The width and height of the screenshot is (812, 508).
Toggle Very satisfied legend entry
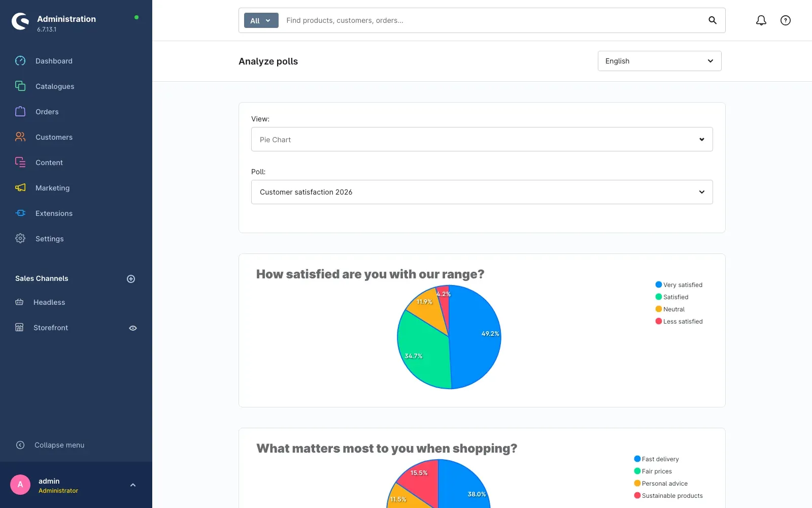click(x=679, y=285)
